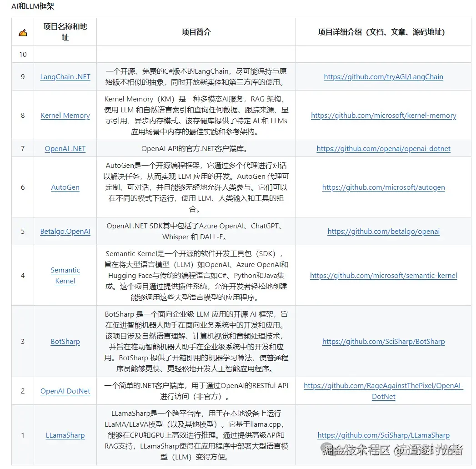Click row number 8 cell

pos(23,115)
